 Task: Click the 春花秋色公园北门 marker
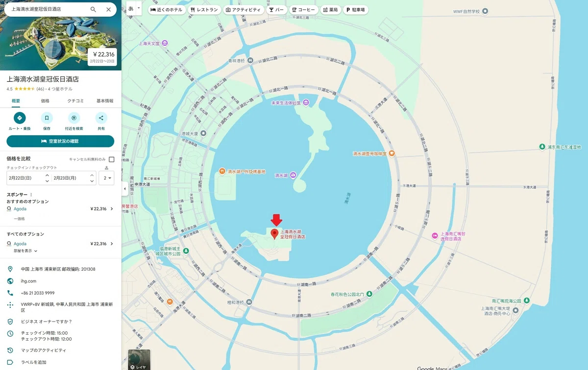pos(369,294)
